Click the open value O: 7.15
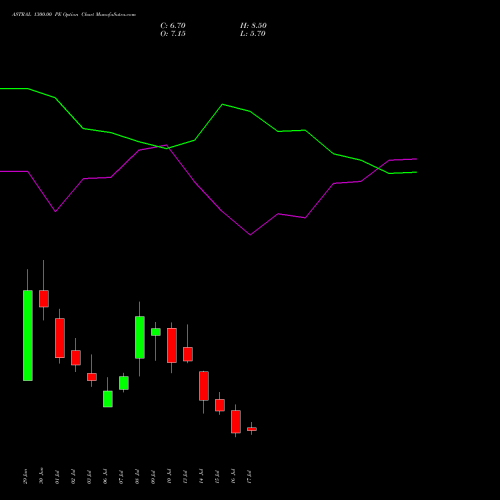The width and height of the screenshot is (500, 500). pyautogui.click(x=173, y=34)
